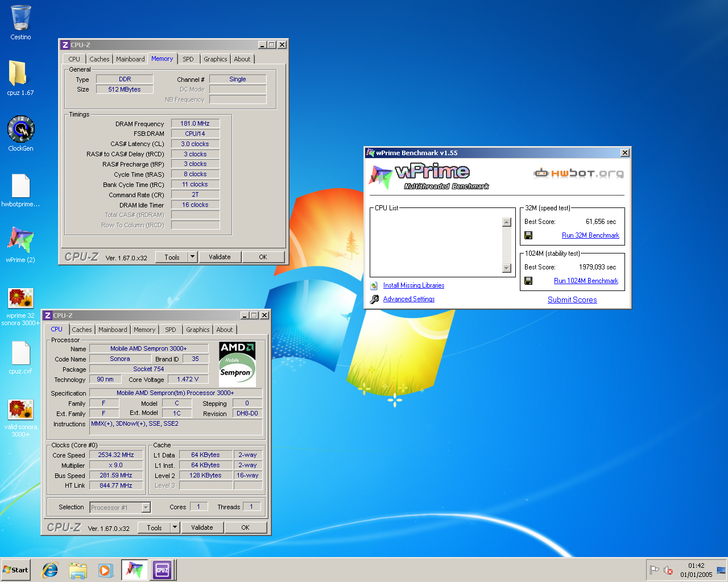Click the Show desktop tray icon
Screen dimensions: 728x582
[x=721, y=570]
